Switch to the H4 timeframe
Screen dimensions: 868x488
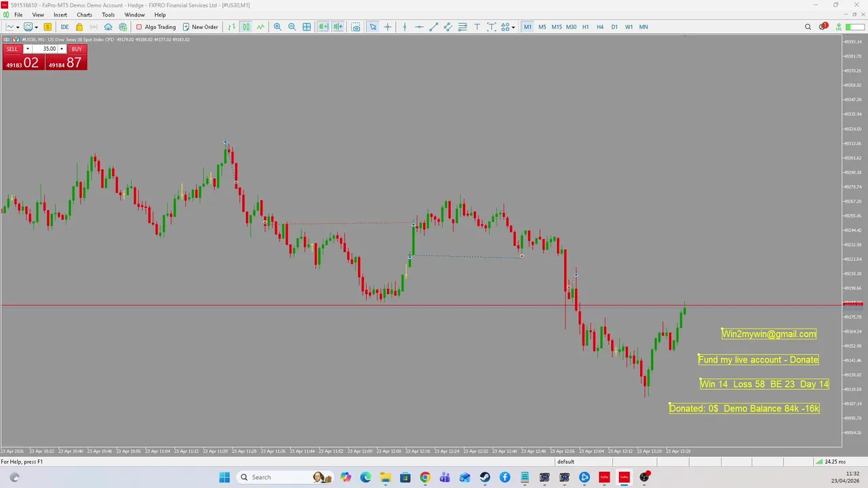pyautogui.click(x=599, y=27)
